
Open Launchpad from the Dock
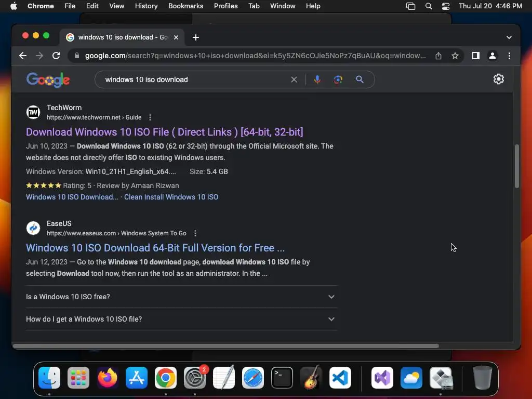click(x=78, y=378)
